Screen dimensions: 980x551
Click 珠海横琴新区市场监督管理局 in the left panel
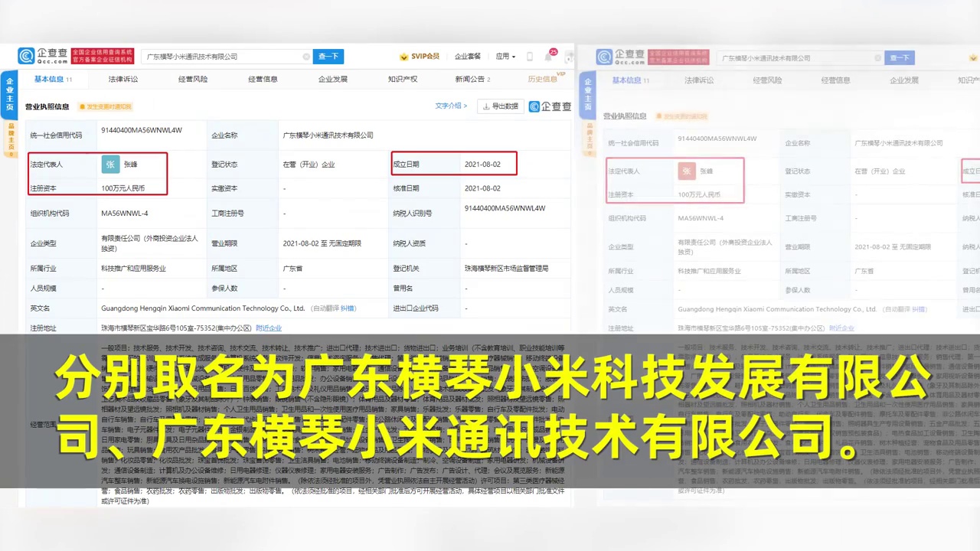pyautogui.click(x=506, y=269)
